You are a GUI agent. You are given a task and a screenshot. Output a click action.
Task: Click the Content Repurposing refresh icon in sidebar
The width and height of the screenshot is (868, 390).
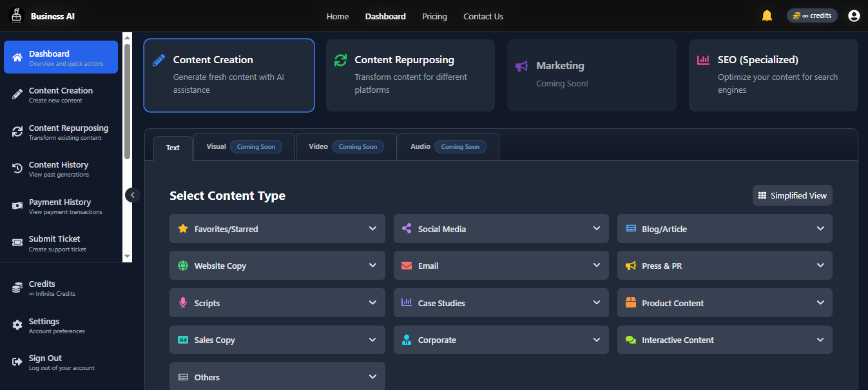[17, 132]
